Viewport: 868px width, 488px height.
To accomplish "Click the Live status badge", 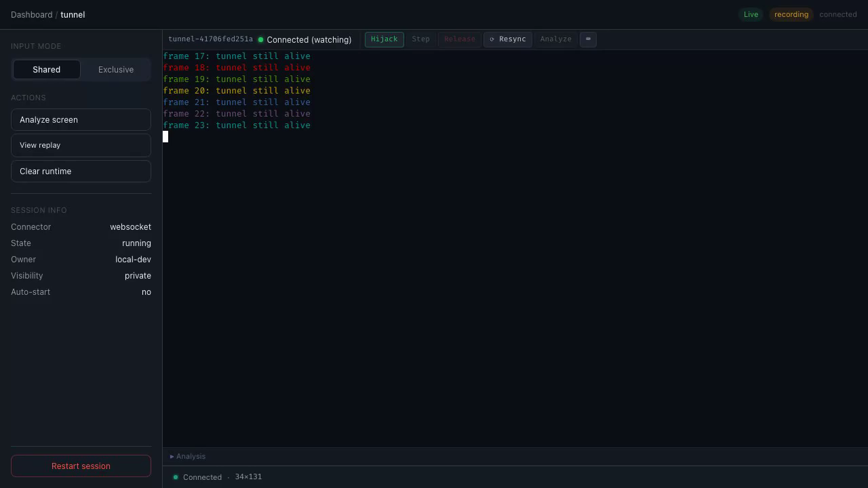I will 751,14.
